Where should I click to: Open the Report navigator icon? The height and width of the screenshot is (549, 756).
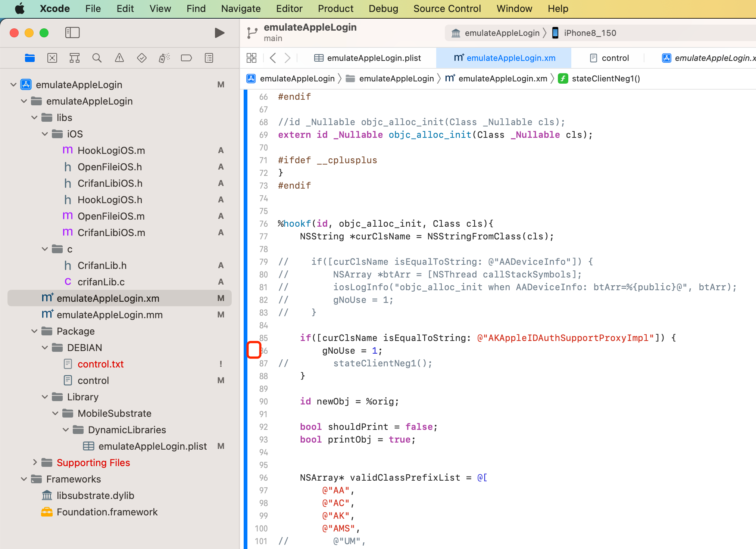[x=209, y=58]
